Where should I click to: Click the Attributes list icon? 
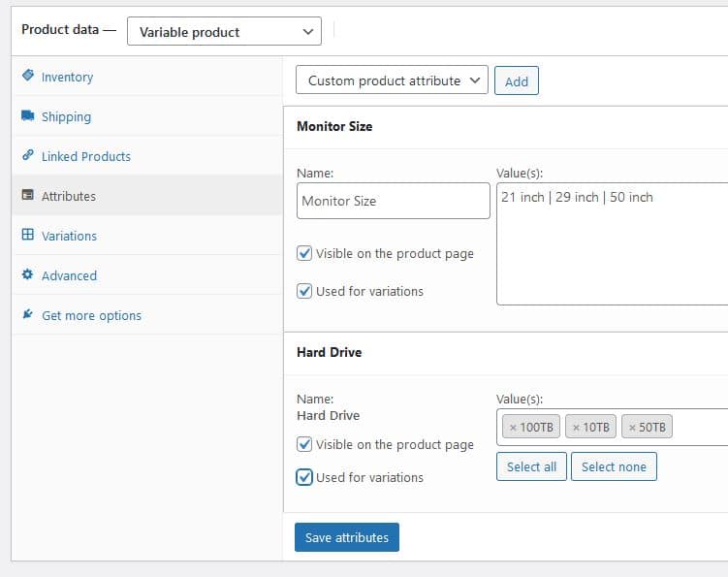tap(27, 196)
